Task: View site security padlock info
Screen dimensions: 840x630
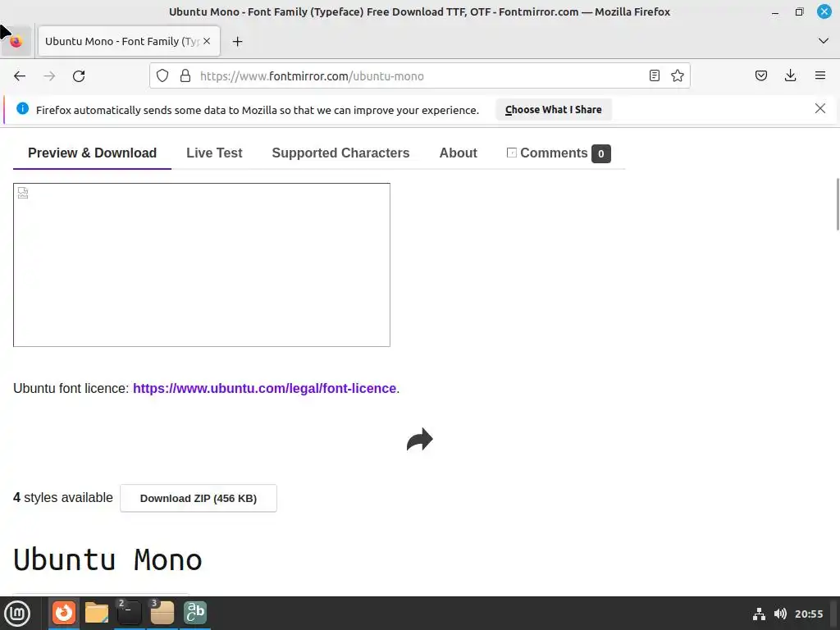Action: click(x=185, y=76)
